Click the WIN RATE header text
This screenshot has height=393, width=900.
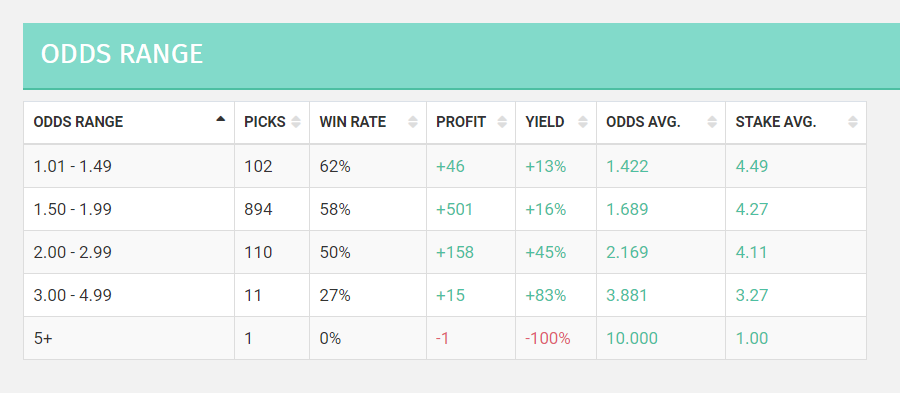[352, 122]
